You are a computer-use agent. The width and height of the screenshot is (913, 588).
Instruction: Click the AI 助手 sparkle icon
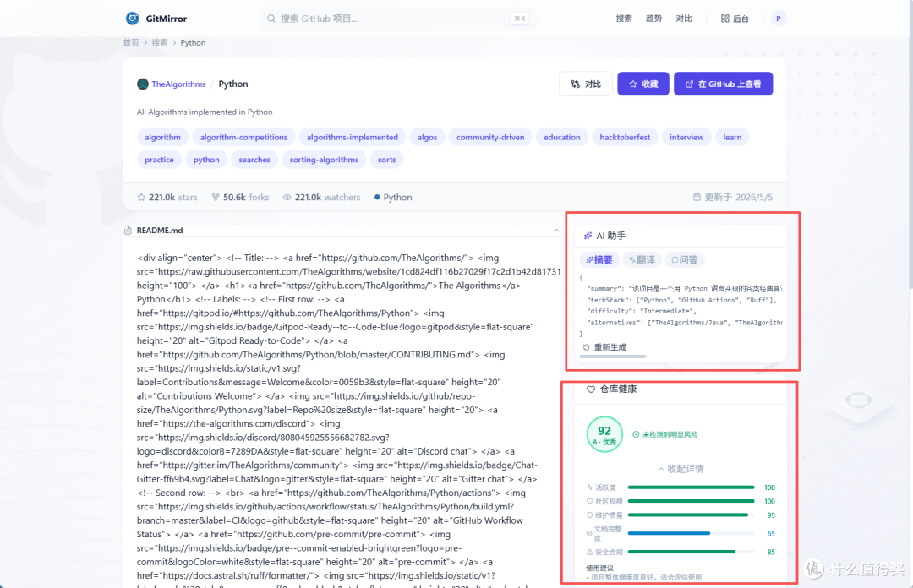pyautogui.click(x=588, y=236)
